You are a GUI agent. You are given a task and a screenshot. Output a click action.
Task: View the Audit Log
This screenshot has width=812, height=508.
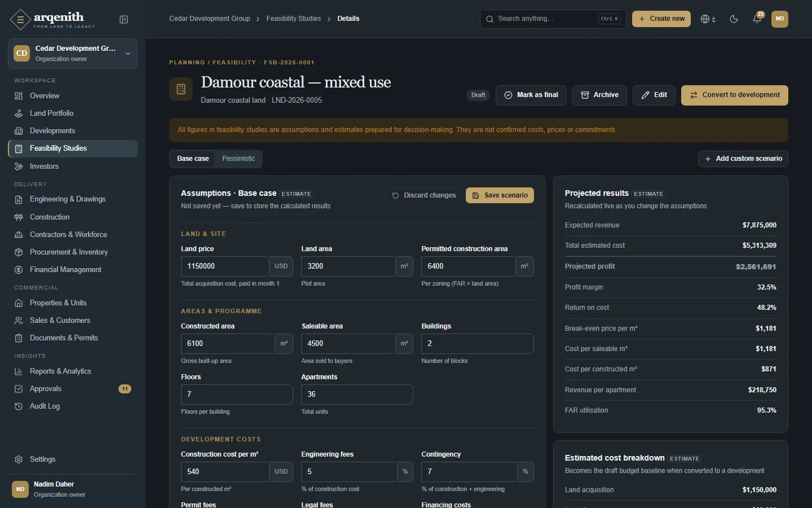pyautogui.click(x=73, y=406)
